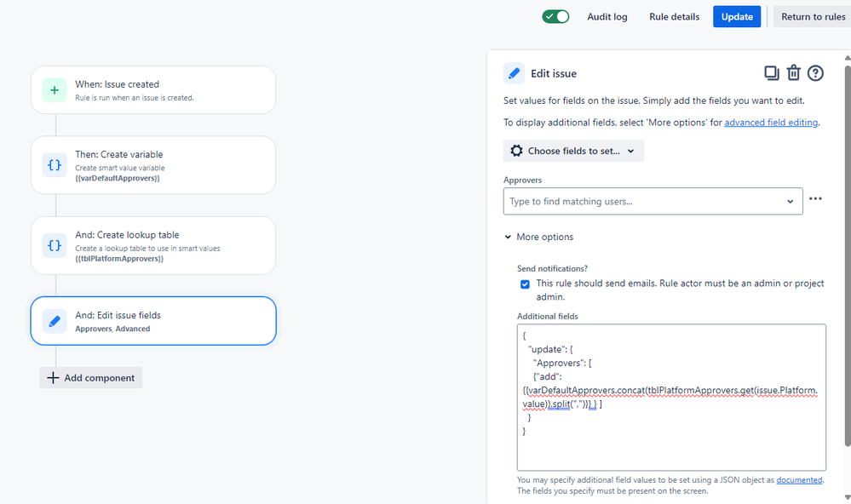Click Add component button
851x504 pixels.
click(90, 378)
